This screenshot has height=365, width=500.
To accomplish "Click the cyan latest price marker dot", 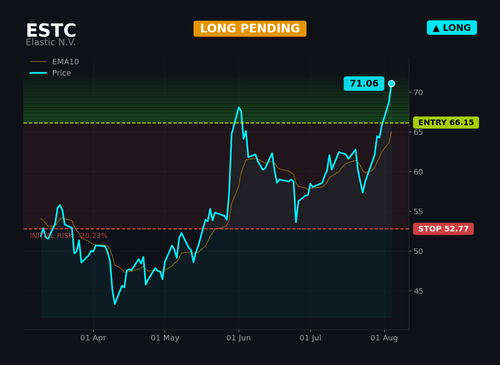I will coord(392,84).
